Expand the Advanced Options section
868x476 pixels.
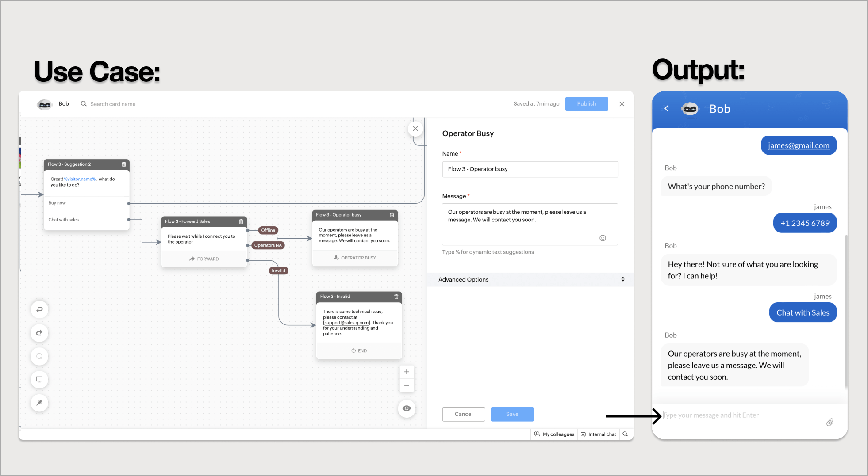click(x=530, y=279)
